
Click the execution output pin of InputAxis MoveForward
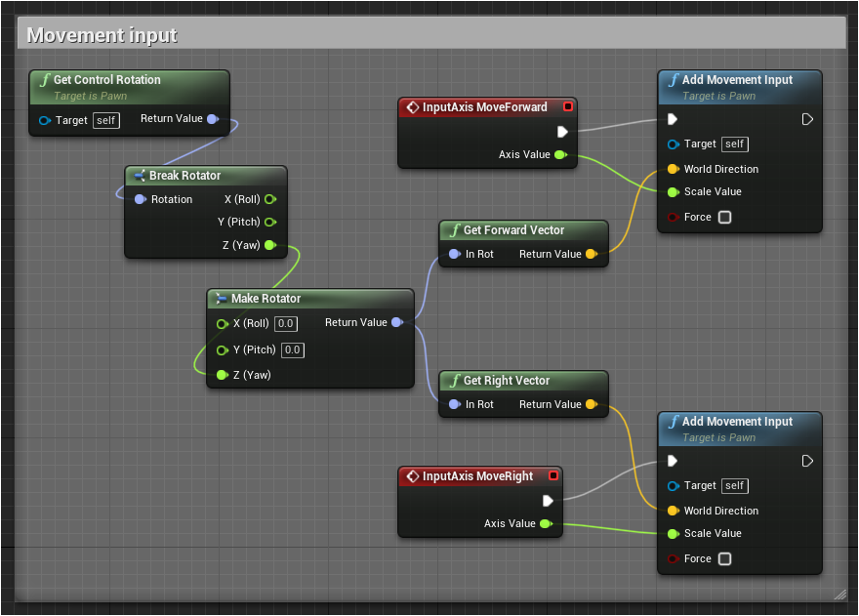tap(562, 132)
